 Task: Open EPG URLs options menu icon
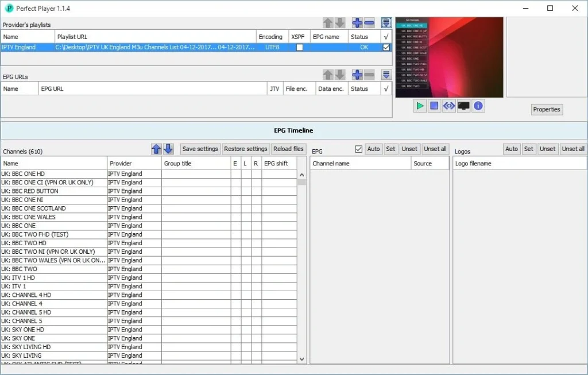[386, 75]
